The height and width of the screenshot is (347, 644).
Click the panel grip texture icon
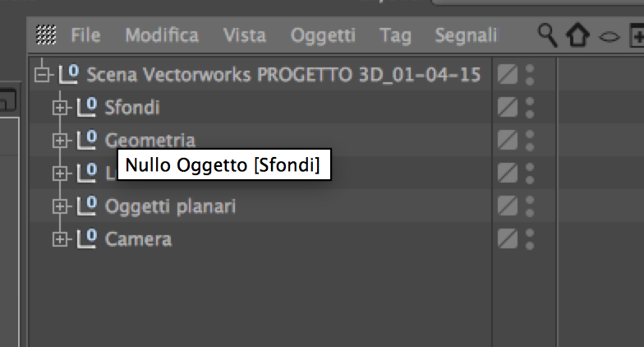click(x=47, y=35)
